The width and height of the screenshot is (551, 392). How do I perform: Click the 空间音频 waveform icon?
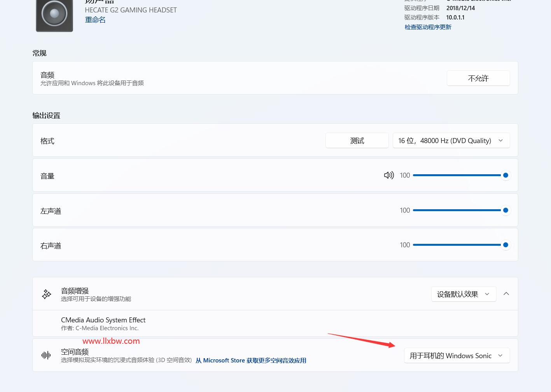coord(46,355)
